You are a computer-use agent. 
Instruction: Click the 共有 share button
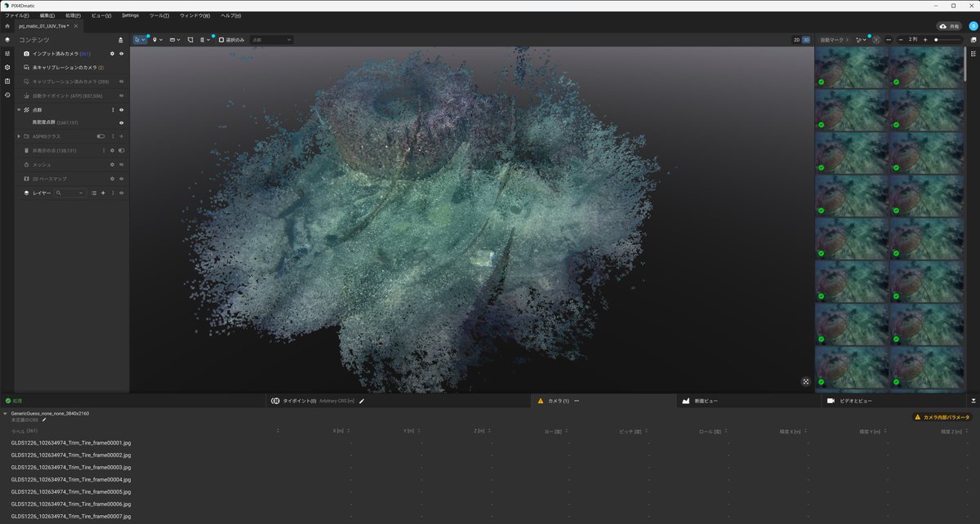click(x=948, y=26)
